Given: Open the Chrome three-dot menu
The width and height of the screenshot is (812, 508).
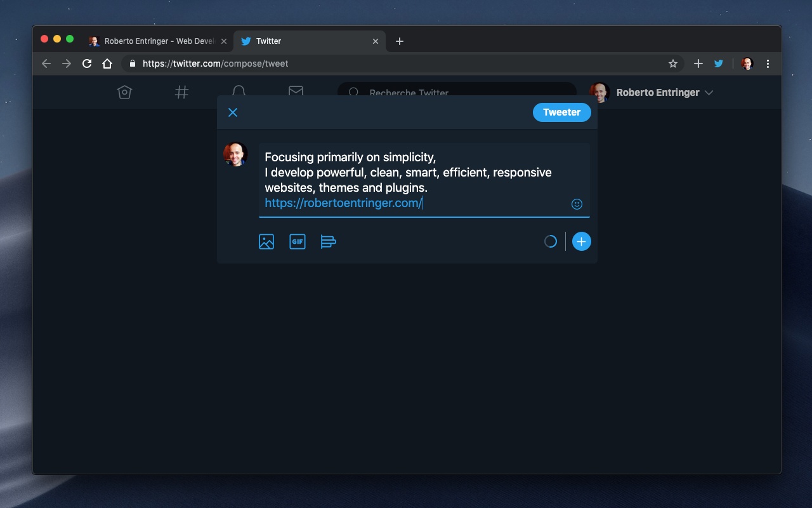Looking at the screenshot, I should point(768,63).
